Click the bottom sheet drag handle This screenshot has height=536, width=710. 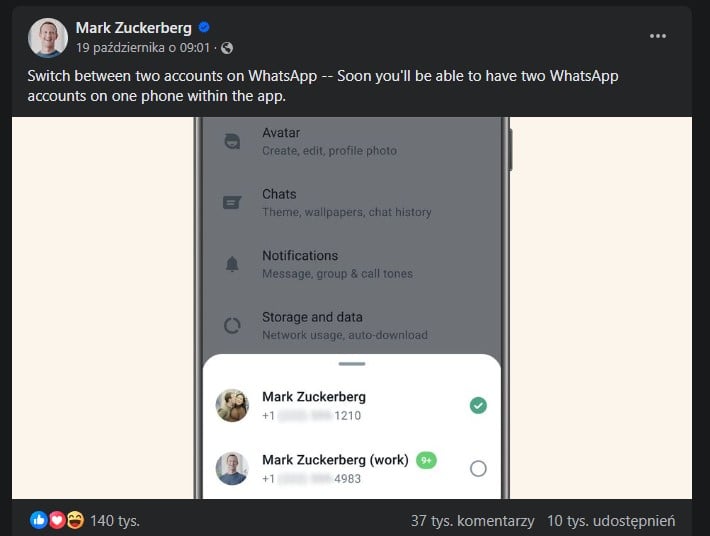352,364
